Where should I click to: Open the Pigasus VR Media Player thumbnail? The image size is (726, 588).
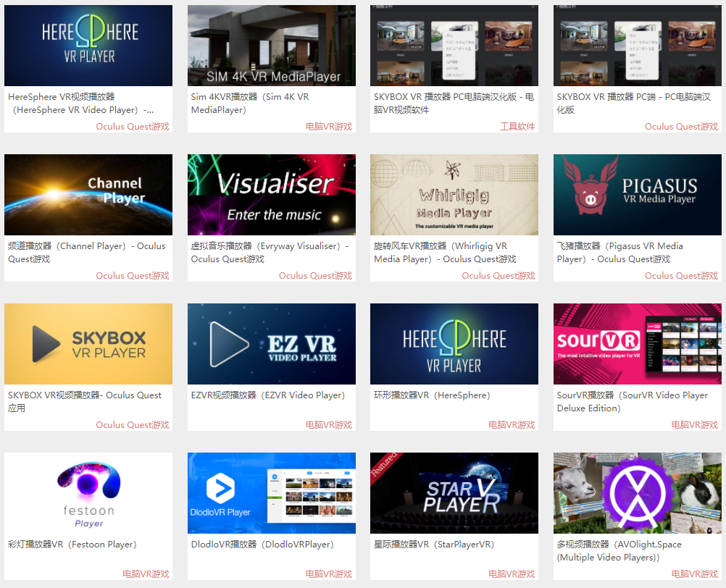tap(637, 195)
